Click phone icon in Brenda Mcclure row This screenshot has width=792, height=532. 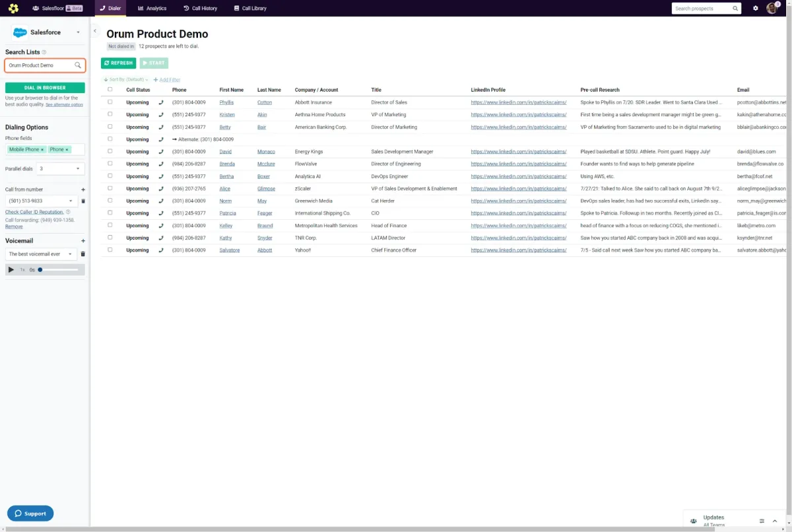(x=161, y=164)
